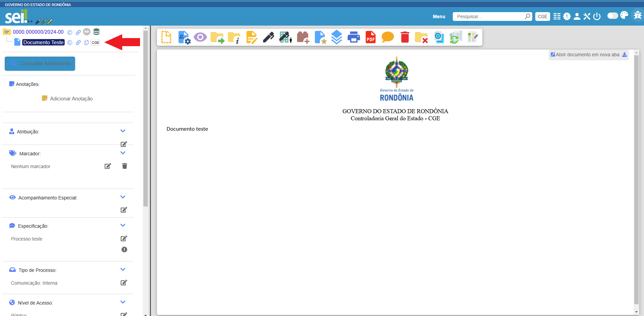Open the Menu item in the header

point(439,16)
